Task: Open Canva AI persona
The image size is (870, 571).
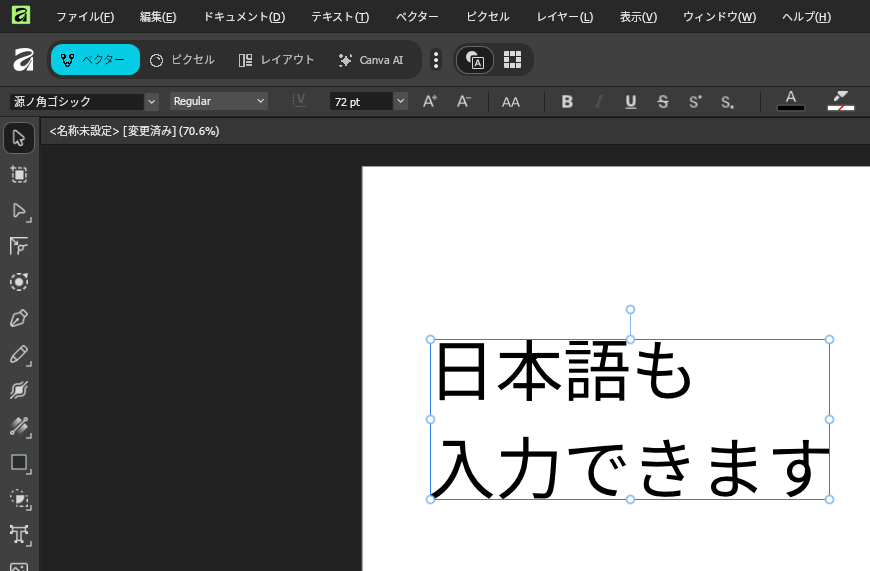Action: pyautogui.click(x=371, y=60)
